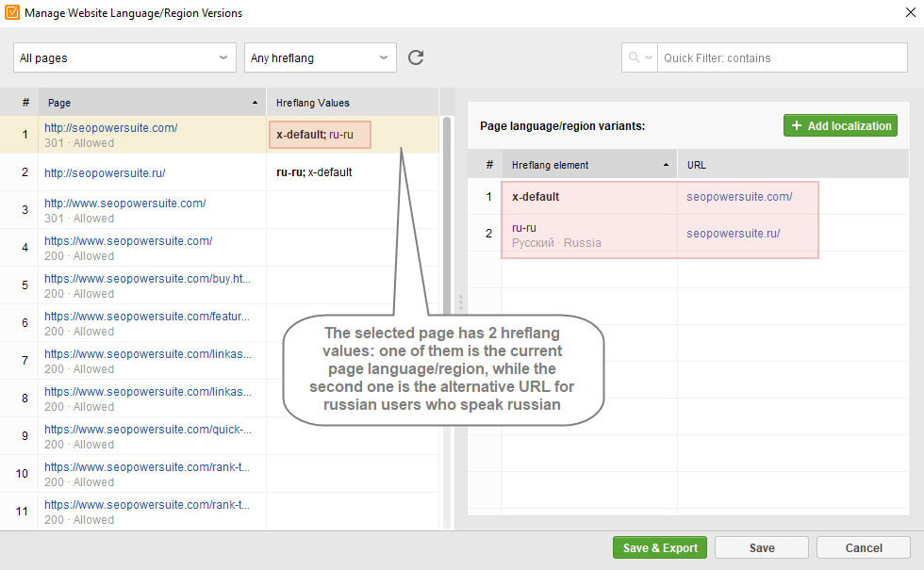
Task: Click the Hreflang Values column header
Action: click(353, 103)
